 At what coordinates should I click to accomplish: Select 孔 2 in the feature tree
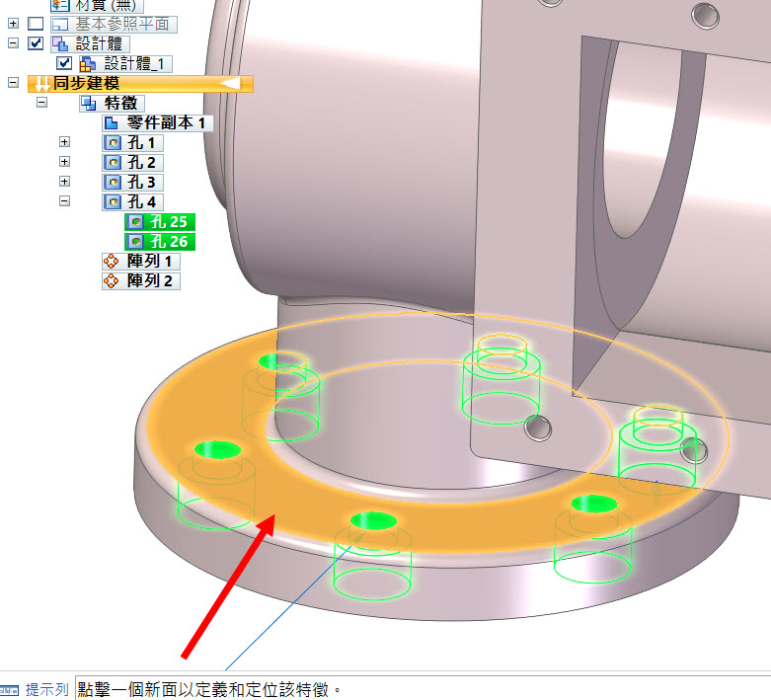132,162
